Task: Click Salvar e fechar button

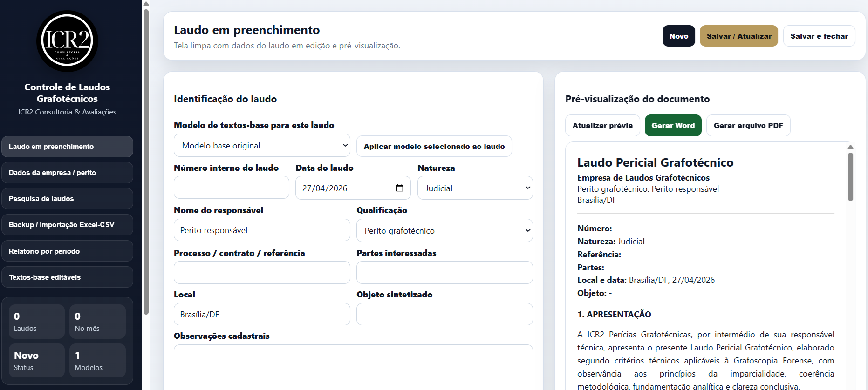Action: point(819,36)
